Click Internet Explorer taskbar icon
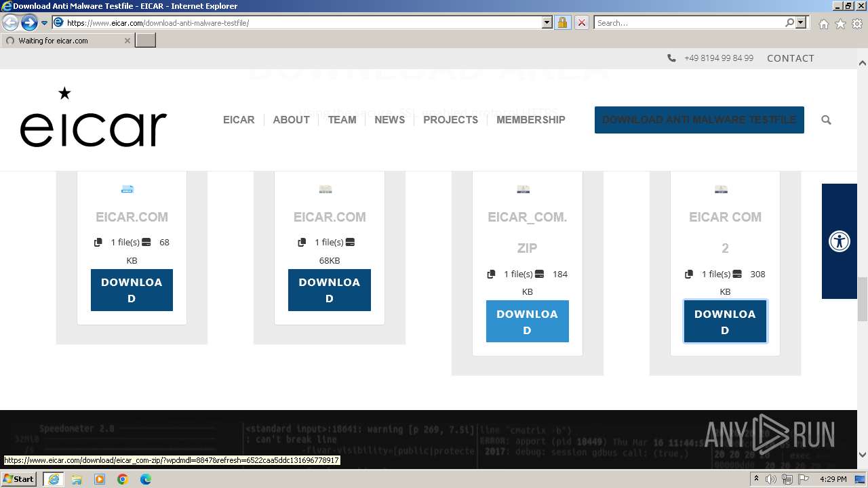The height and width of the screenshot is (488, 868). 53,479
